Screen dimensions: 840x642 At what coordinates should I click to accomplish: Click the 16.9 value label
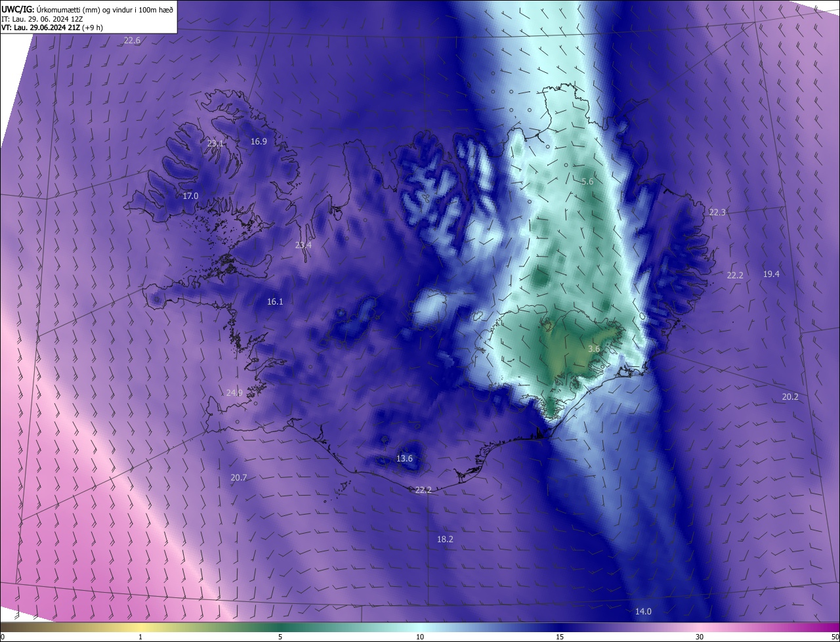point(259,142)
